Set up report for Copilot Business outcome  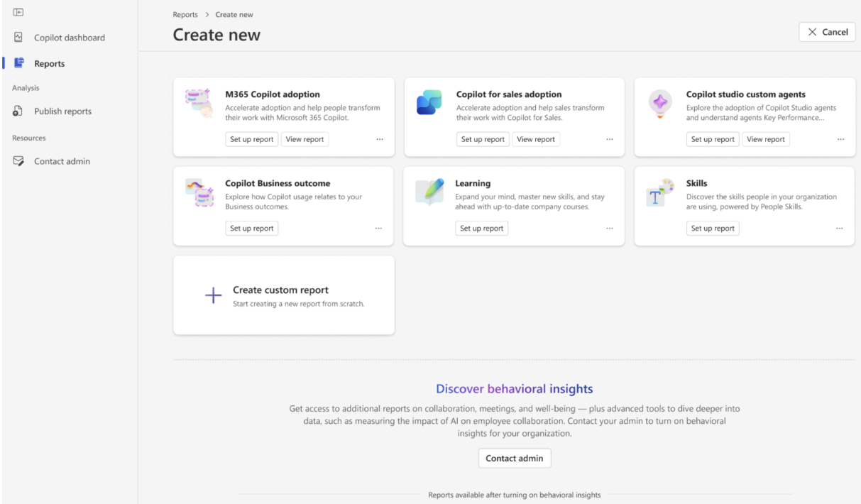pos(251,229)
